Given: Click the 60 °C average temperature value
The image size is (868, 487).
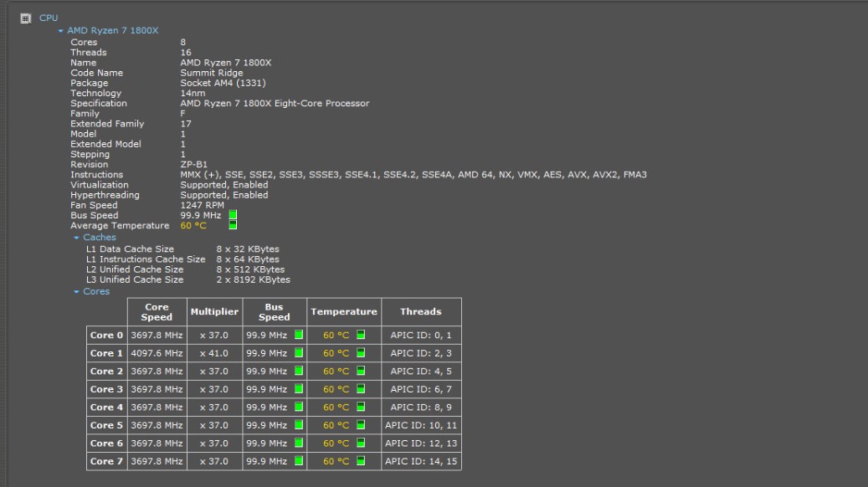Looking at the screenshot, I should (x=193, y=226).
